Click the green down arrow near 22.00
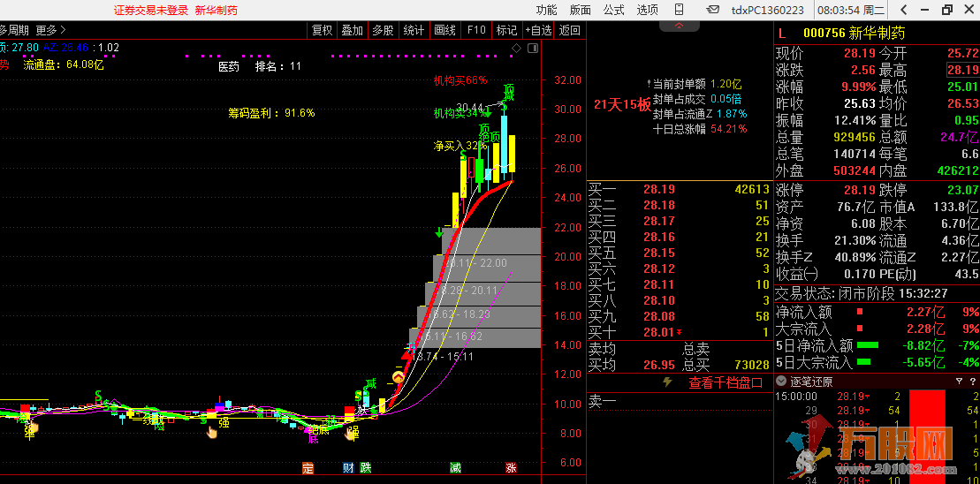 pos(440,232)
